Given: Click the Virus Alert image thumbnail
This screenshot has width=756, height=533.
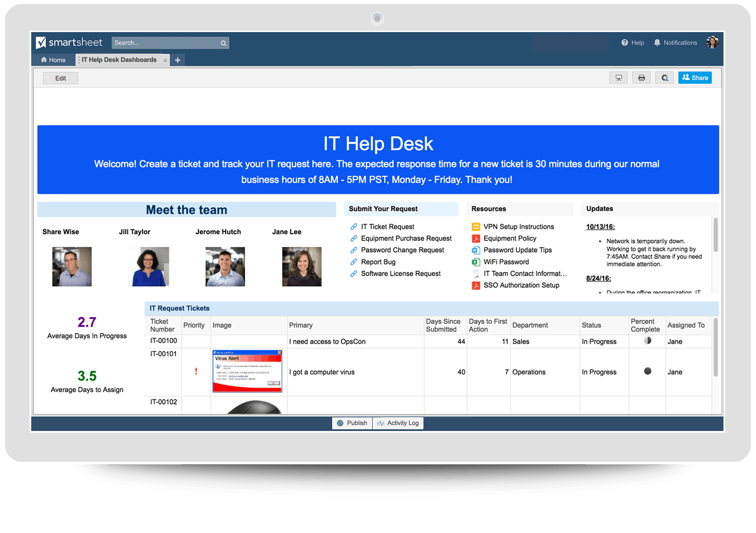Looking at the screenshot, I should click(247, 371).
